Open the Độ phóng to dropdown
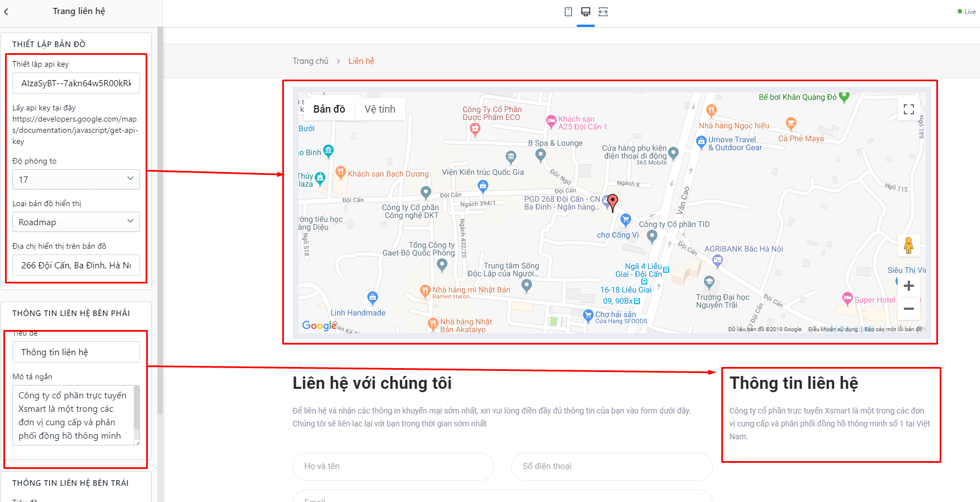 [76, 179]
